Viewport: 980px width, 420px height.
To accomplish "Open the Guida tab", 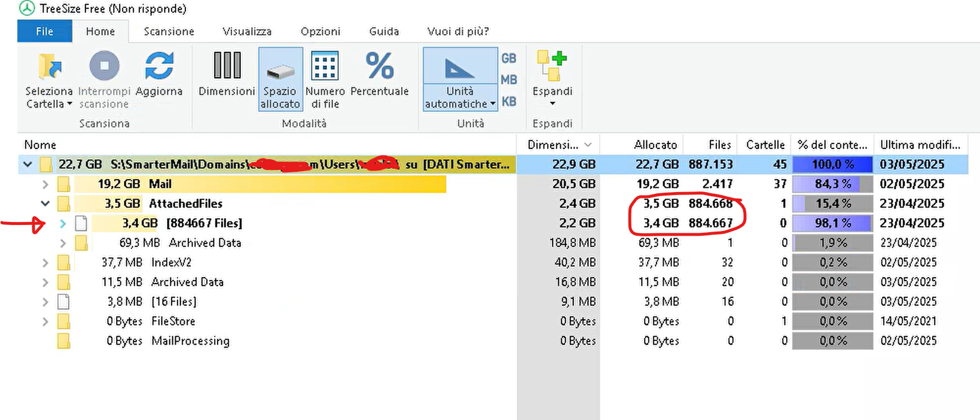I will point(384,31).
